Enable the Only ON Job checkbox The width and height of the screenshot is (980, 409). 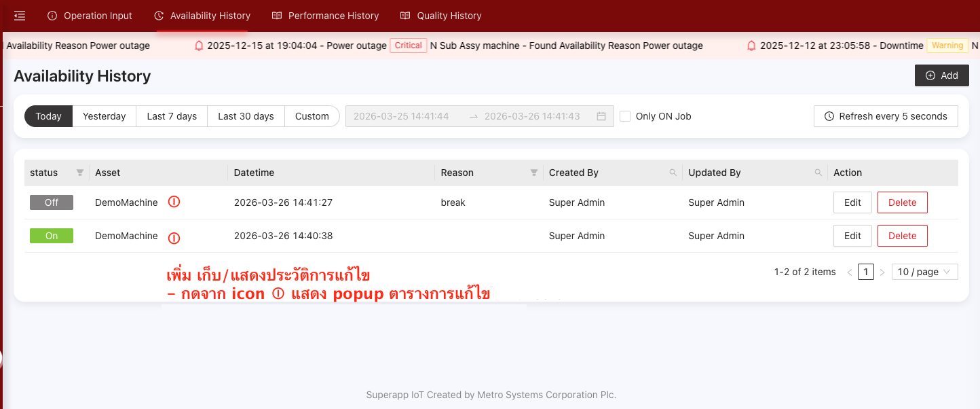point(625,116)
